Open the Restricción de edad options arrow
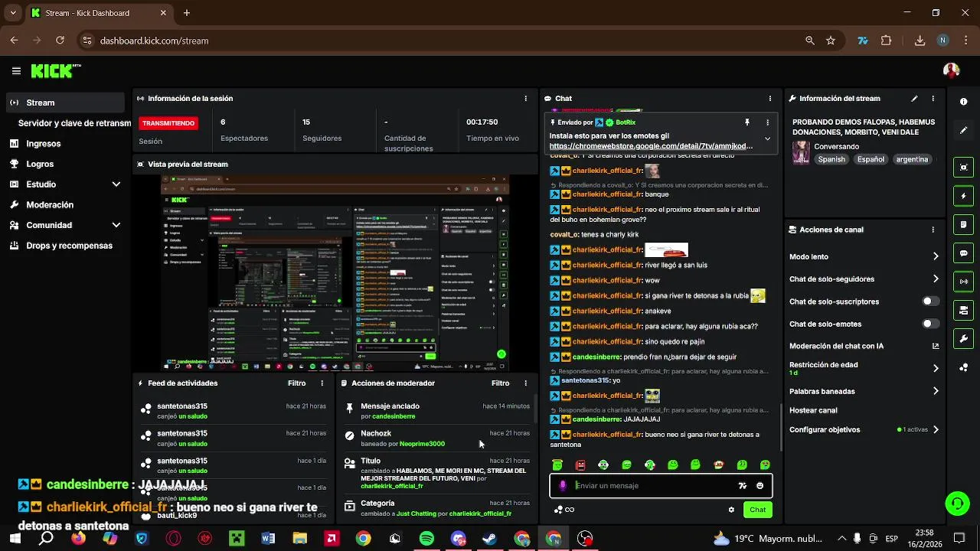Viewport: 980px width, 551px height. click(x=935, y=368)
